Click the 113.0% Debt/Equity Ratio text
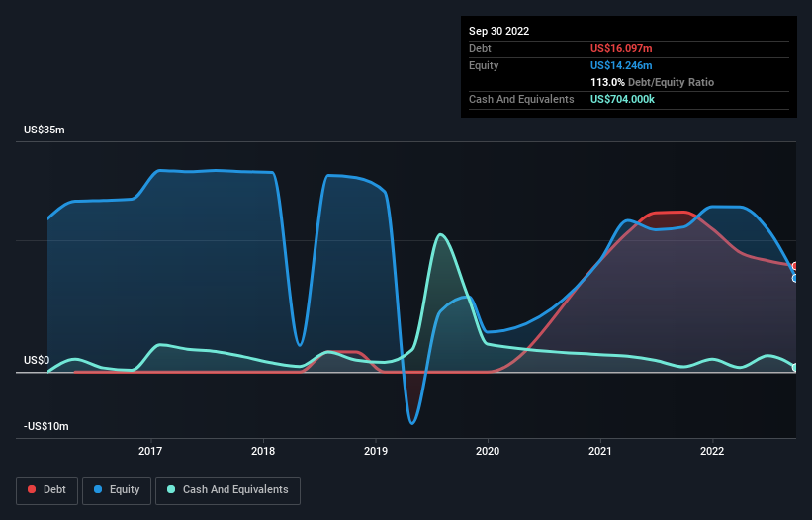The image size is (812, 520). [x=653, y=82]
